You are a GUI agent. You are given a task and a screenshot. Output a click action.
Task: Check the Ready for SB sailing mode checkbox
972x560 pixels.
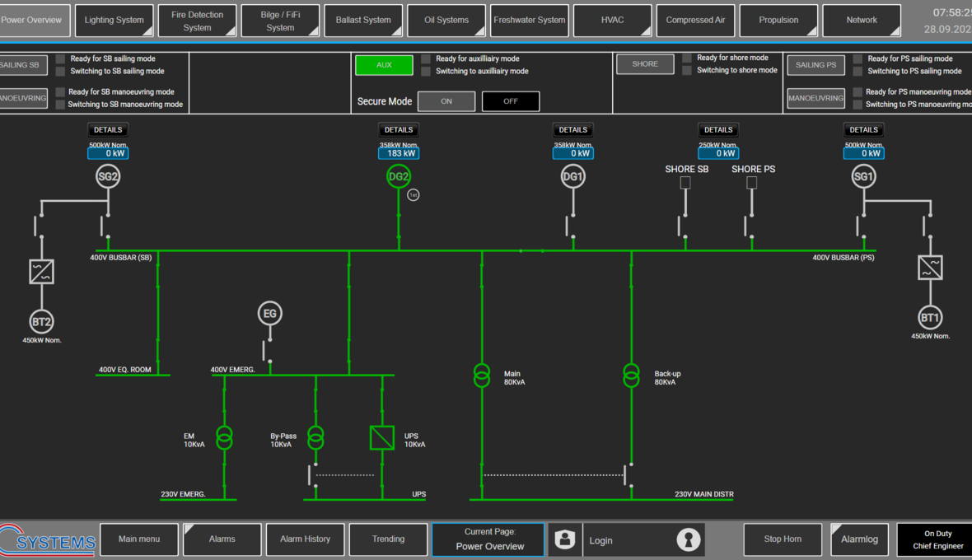point(58,58)
